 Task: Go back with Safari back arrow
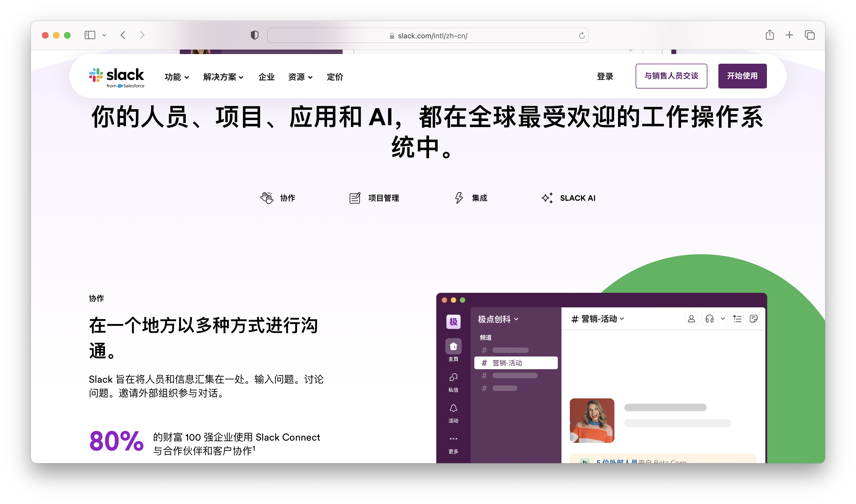123,35
